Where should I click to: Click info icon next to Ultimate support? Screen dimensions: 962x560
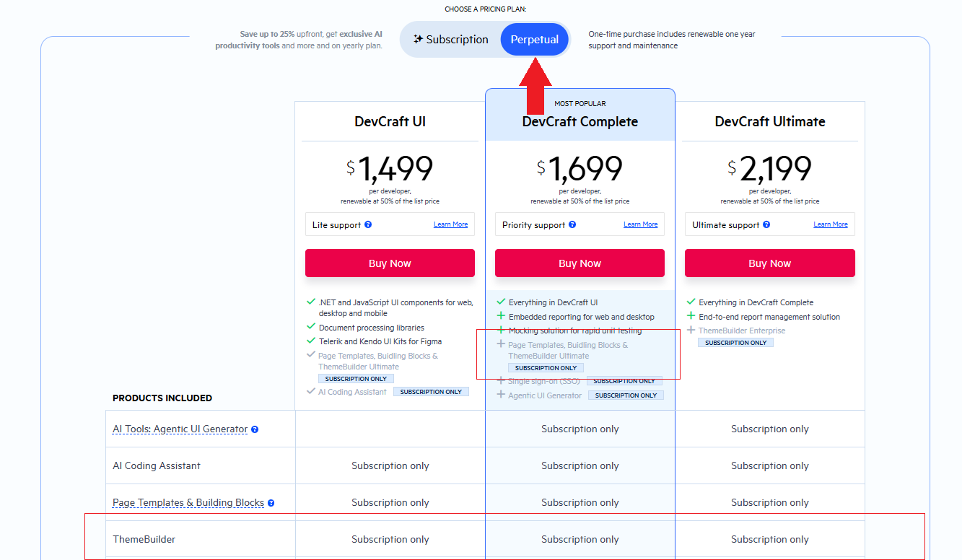click(x=766, y=225)
